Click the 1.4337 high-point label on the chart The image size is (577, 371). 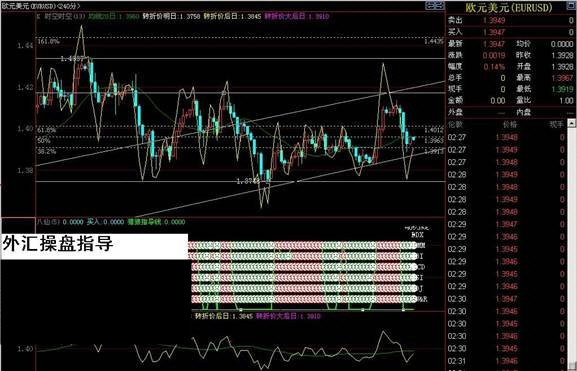(72, 59)
